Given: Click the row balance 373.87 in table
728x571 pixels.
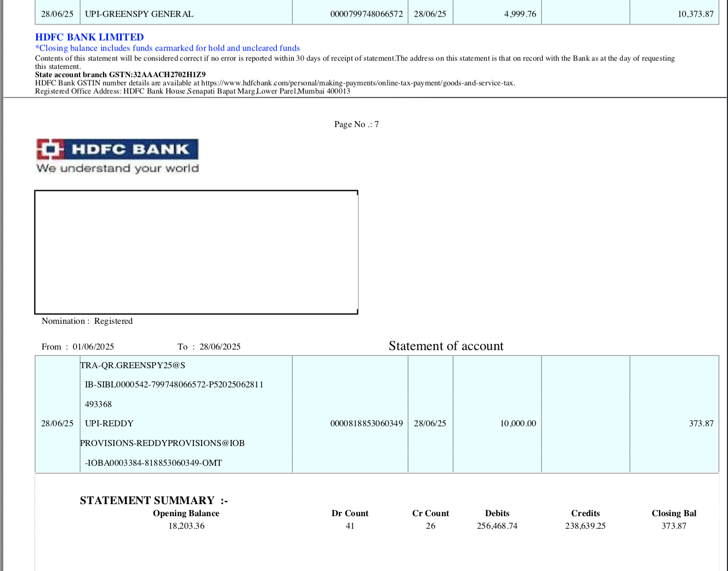Looking at the screenshot, I should tap(701, 424).
